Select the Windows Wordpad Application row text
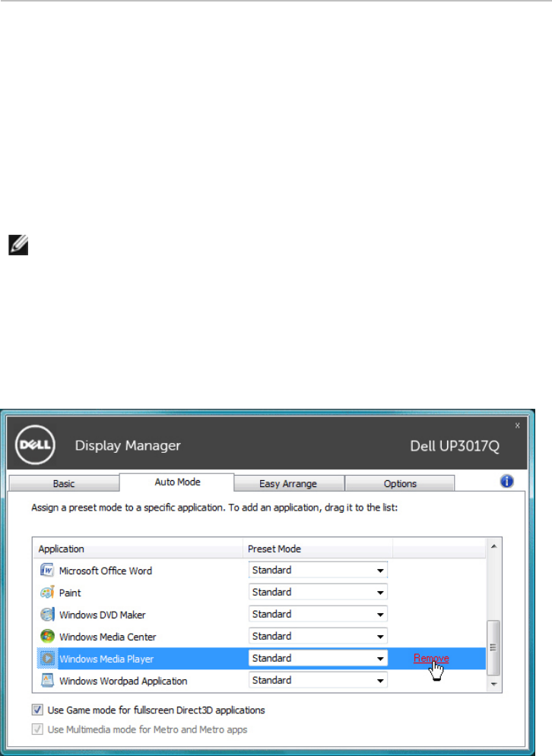 tap(123, 681)
